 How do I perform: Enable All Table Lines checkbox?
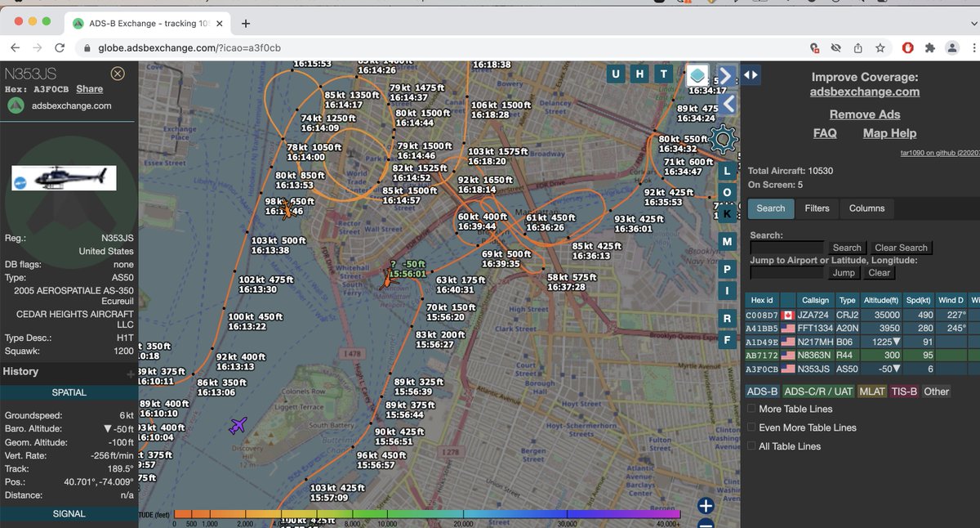click(752, 446)
